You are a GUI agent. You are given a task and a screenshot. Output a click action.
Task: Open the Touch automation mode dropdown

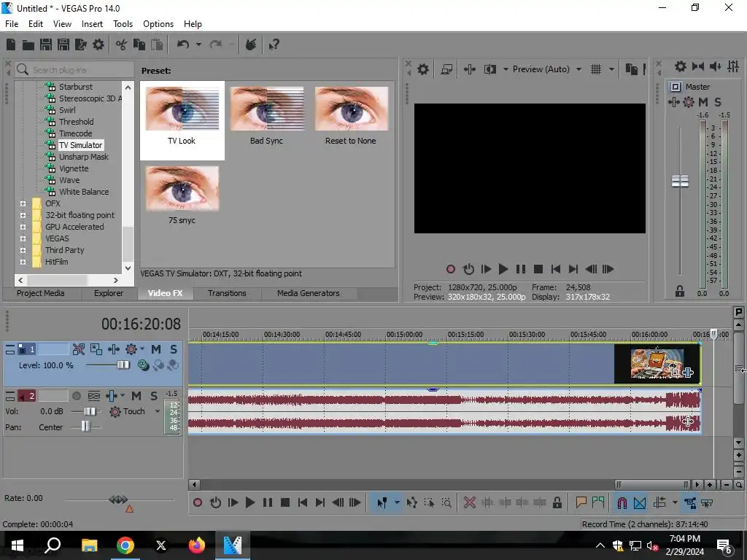tap(158, 411)
